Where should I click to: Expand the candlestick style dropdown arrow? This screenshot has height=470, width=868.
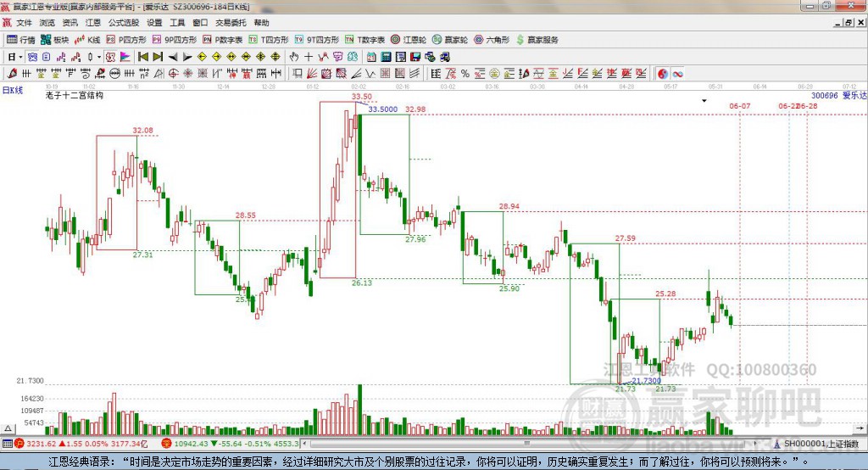(x=99, y=57)
